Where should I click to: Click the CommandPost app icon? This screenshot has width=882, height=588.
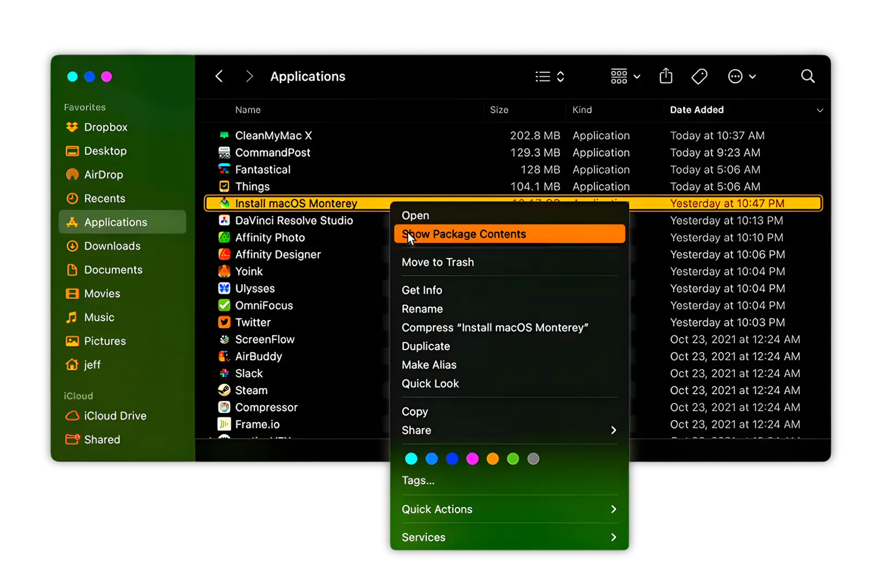pyautogui.click(x=224, y=152)
